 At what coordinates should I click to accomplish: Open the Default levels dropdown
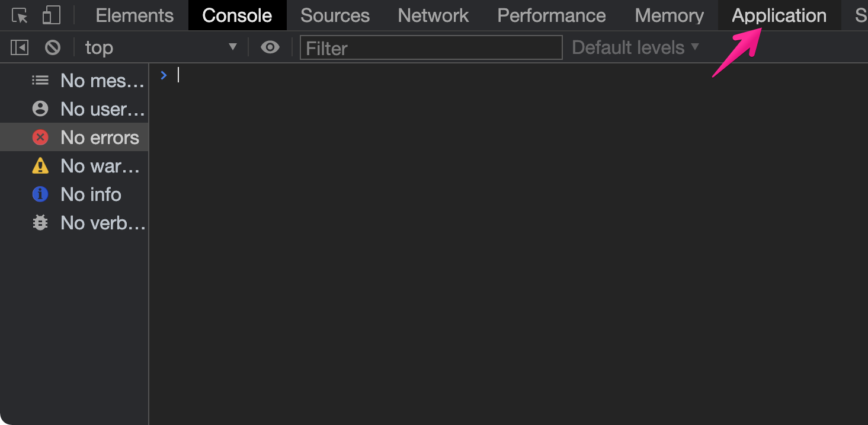click(x=635, y=47)
